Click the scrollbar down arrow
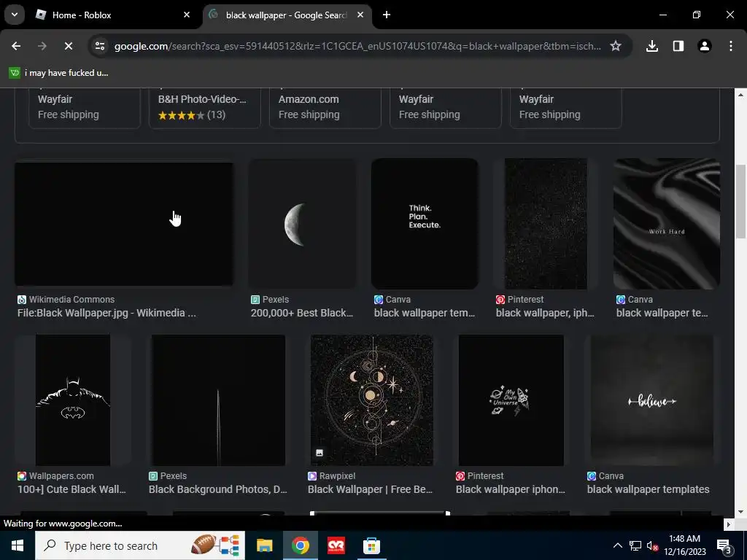This screenshot has width=747, height=560. (741, 512)
